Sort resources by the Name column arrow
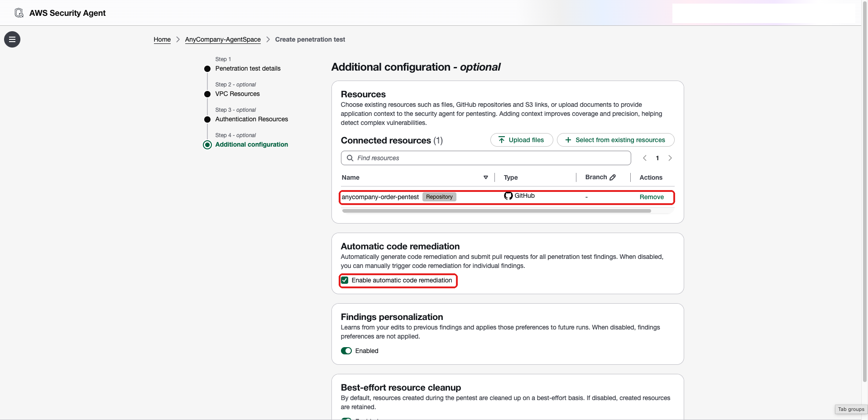Image resolution: width=868 pixels, height=420 pixels. click(486, 177)
